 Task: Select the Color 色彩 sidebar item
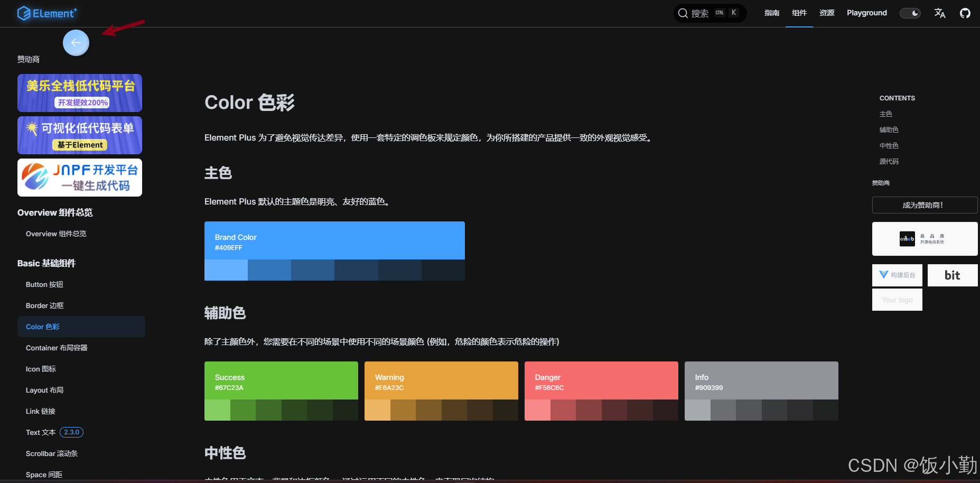pos(42,327)
